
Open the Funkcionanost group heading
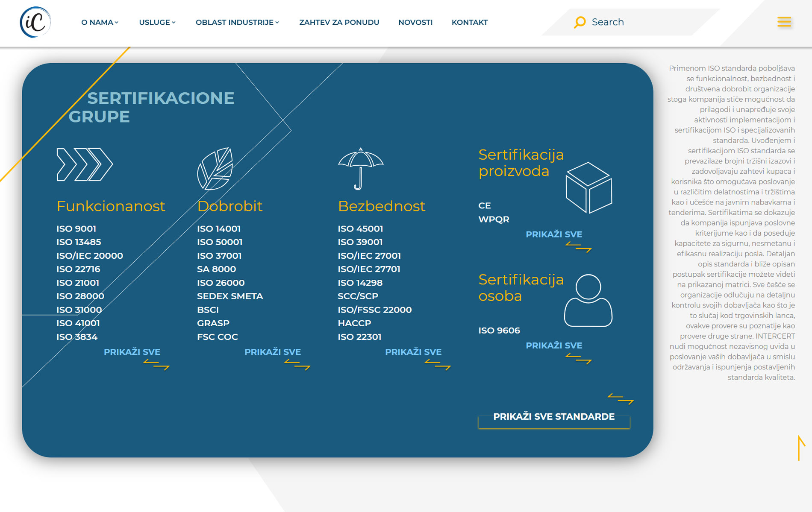pyautogui.click(x=111, y=206)
